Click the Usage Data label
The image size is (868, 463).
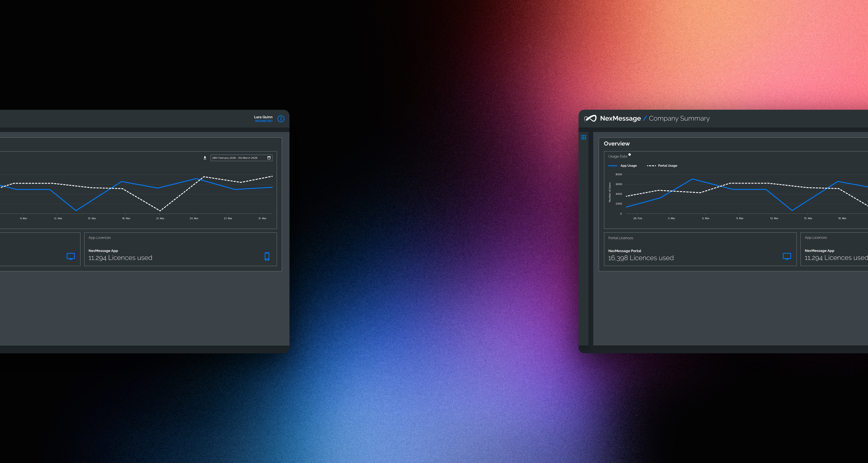618,156
